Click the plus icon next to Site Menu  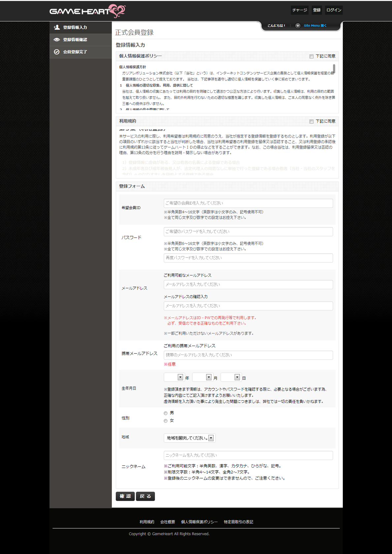[298, 26]
